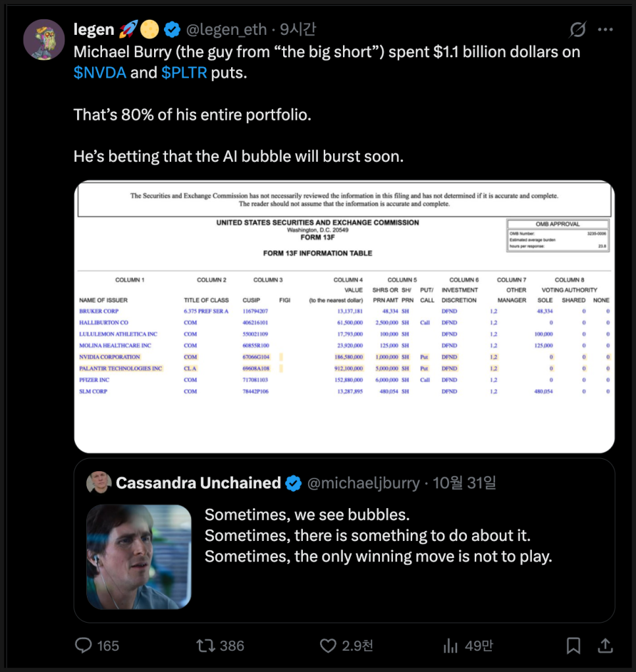Click the quoted tweet 10월 31일 date

[x=465, y=483]
